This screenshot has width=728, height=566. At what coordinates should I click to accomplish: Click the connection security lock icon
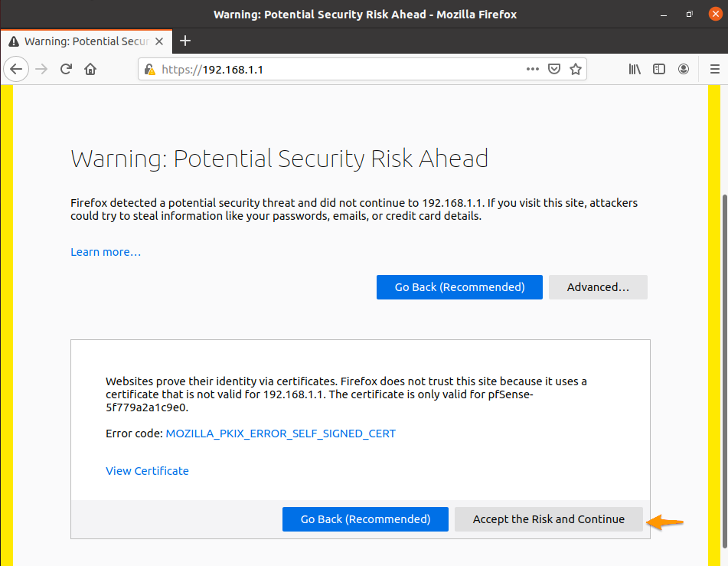[x=150, y=70]
